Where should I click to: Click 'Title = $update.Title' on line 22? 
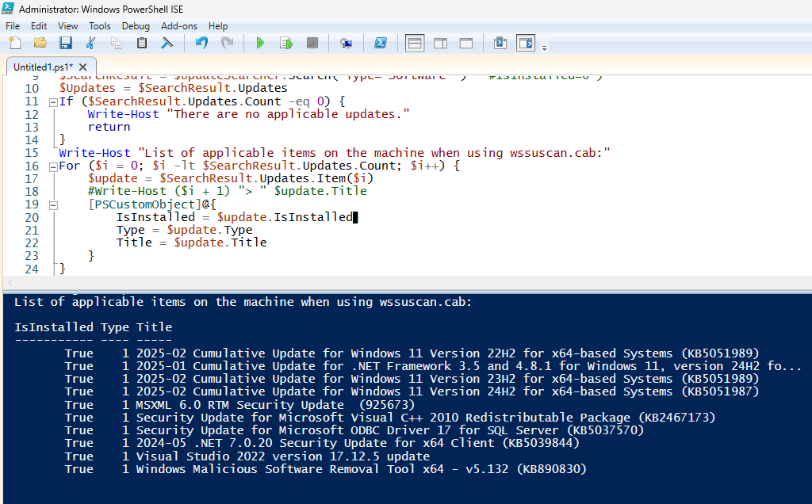[x=192, y=242]
